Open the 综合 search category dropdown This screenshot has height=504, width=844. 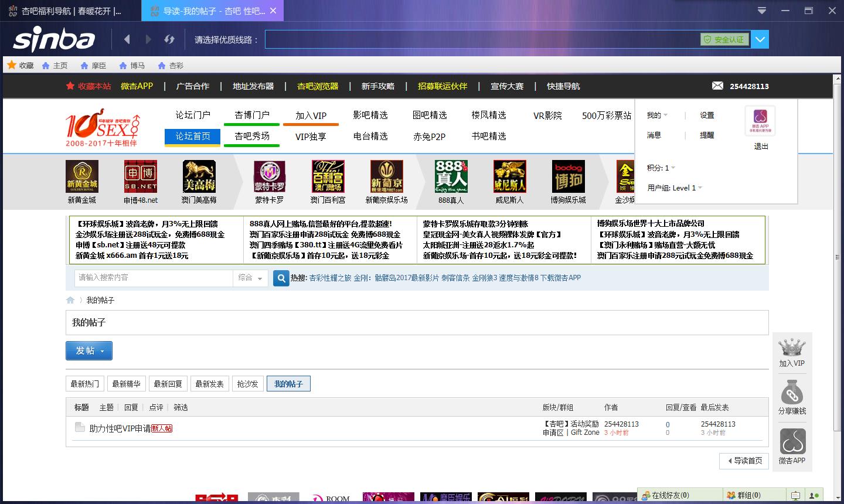click(251, 278)
